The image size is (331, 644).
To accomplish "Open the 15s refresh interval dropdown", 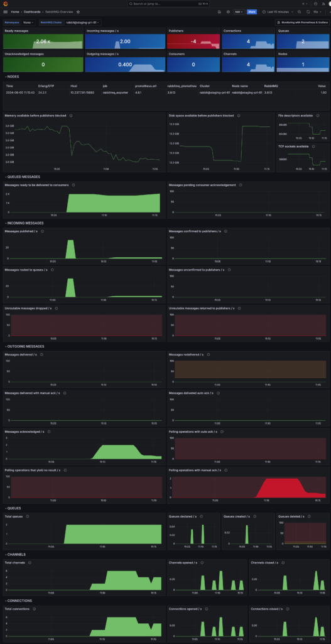I will [317, 12].
